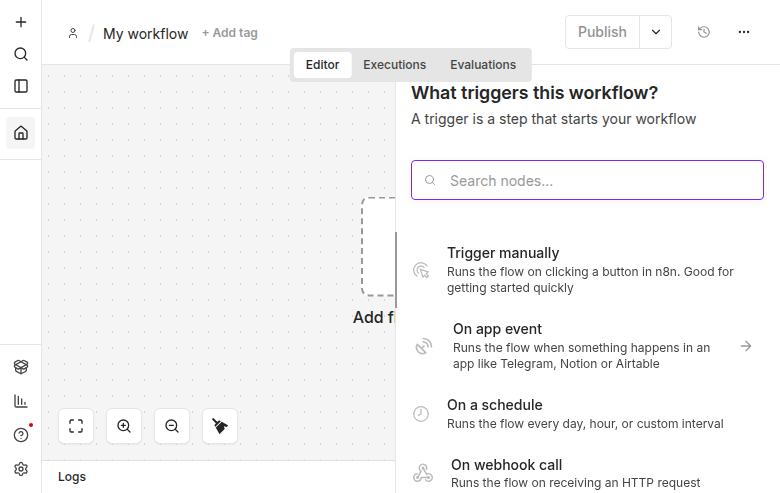Open the help question mark icon

point(21,435)
